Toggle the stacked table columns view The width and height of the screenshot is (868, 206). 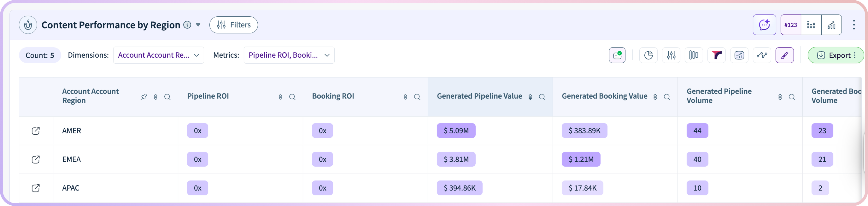[811, 25]
